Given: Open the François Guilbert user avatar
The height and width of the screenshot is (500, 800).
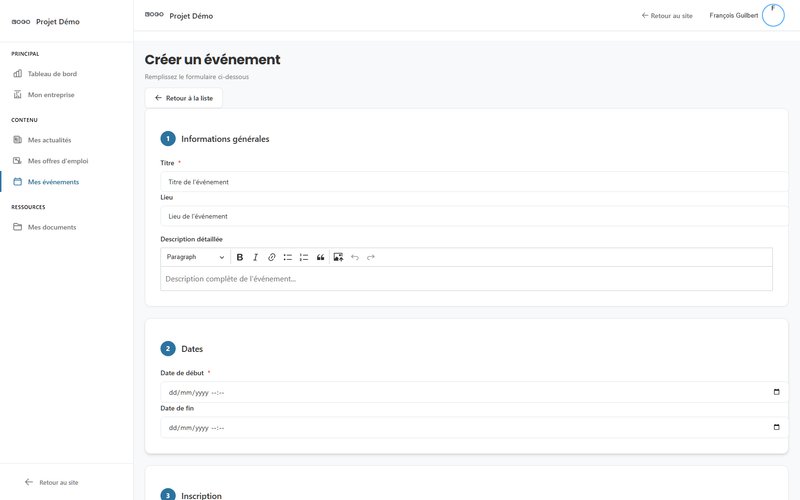Looking at the screenshot, I should pos(773,15).
